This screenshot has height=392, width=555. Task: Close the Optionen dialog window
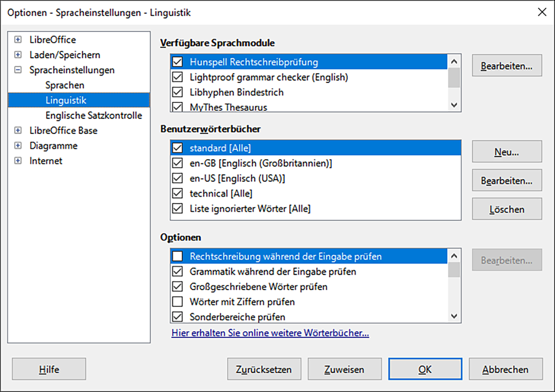(x=542, y=12)
